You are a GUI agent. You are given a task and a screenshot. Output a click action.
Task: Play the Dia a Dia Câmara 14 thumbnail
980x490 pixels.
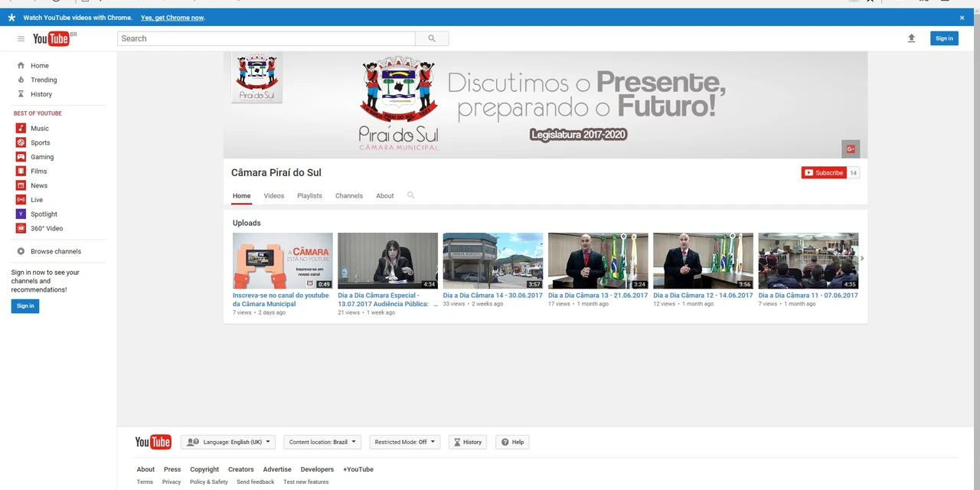tap(492, 260)
